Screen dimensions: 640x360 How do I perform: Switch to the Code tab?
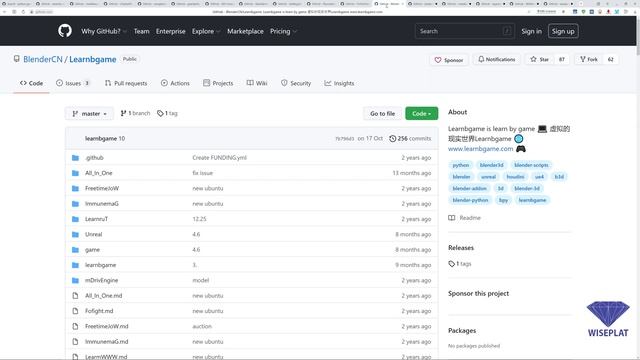31,83
